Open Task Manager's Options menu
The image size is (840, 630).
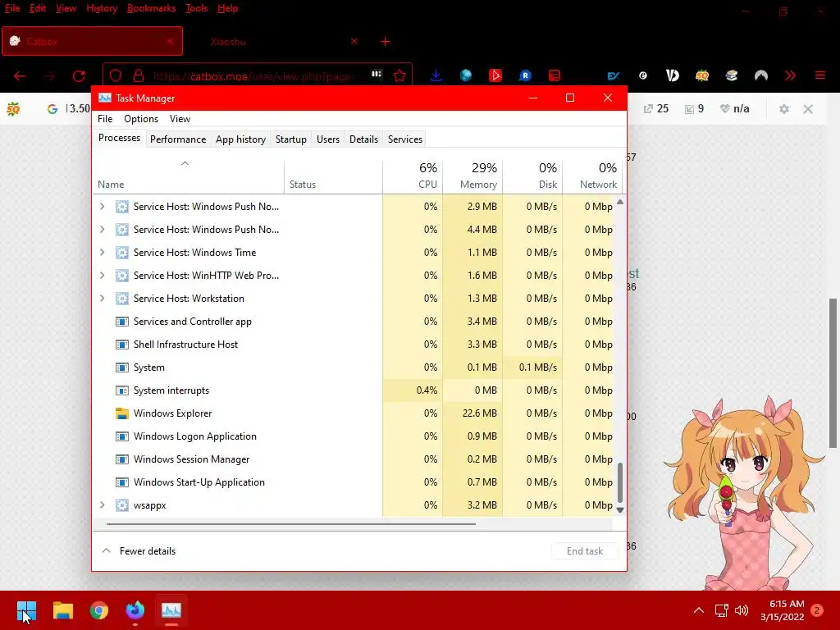pyautogui.click(x=141, y=119)
